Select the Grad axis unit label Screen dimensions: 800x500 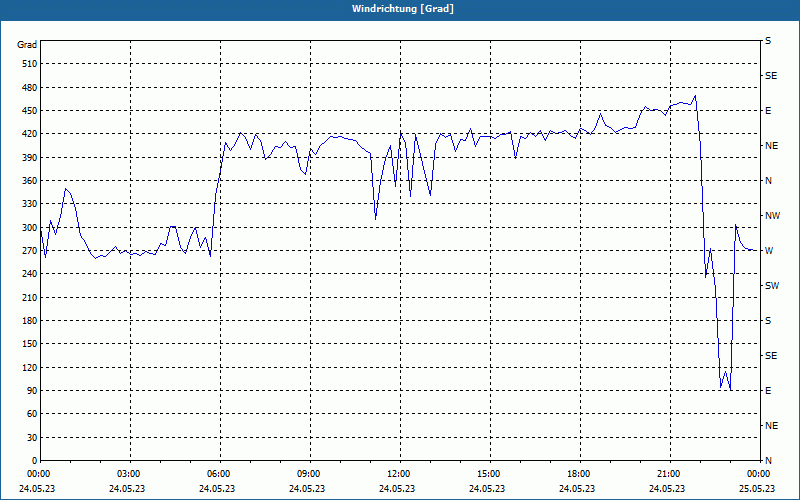click(27, 45)
